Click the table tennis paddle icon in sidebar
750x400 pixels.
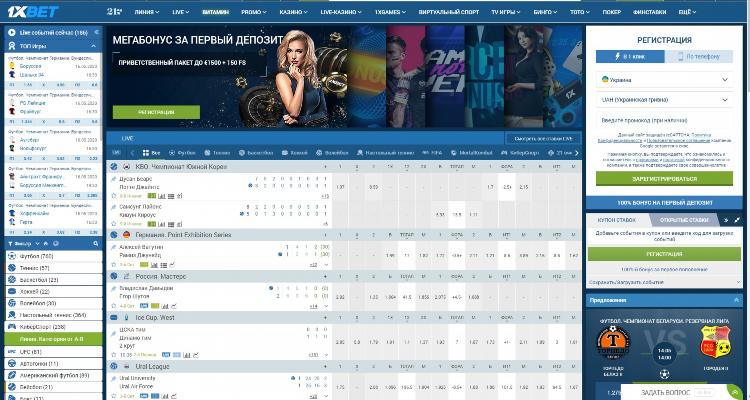point(12,315)
